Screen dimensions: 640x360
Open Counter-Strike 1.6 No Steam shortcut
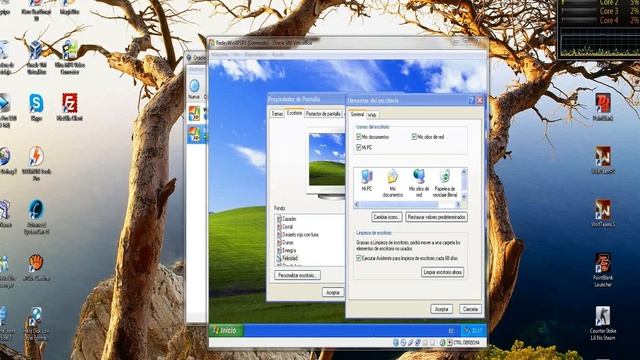(603, 323)
